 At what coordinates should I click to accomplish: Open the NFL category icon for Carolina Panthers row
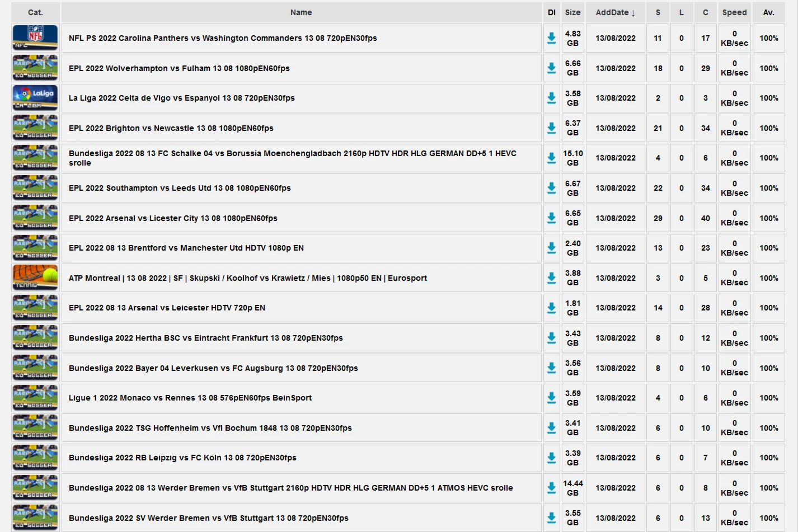[35, 38]
